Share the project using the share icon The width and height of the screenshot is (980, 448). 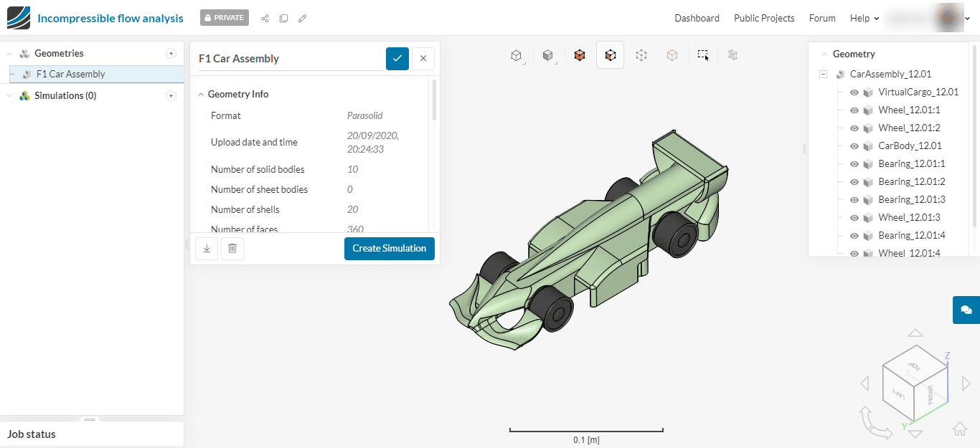[264, 18]
